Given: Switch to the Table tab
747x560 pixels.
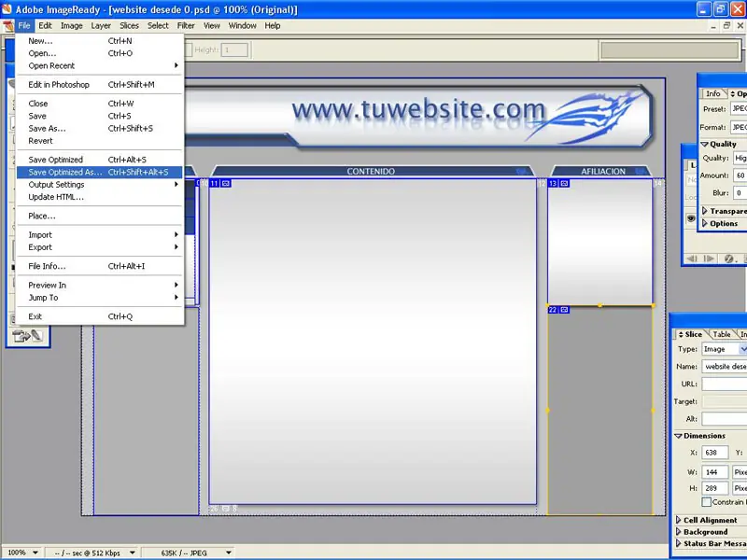Looking at the screenshot, I should coord(721,334).
